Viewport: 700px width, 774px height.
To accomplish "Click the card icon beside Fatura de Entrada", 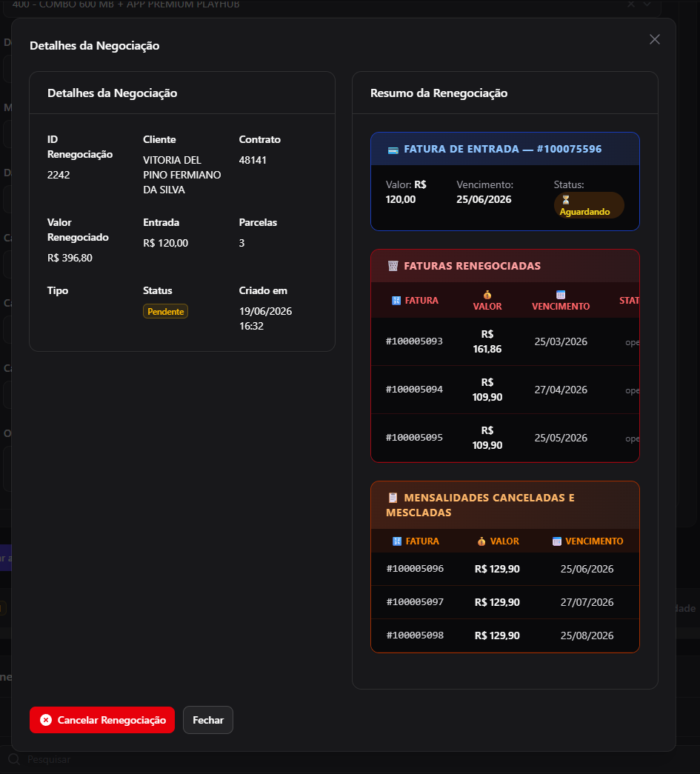I will [393, 150].
